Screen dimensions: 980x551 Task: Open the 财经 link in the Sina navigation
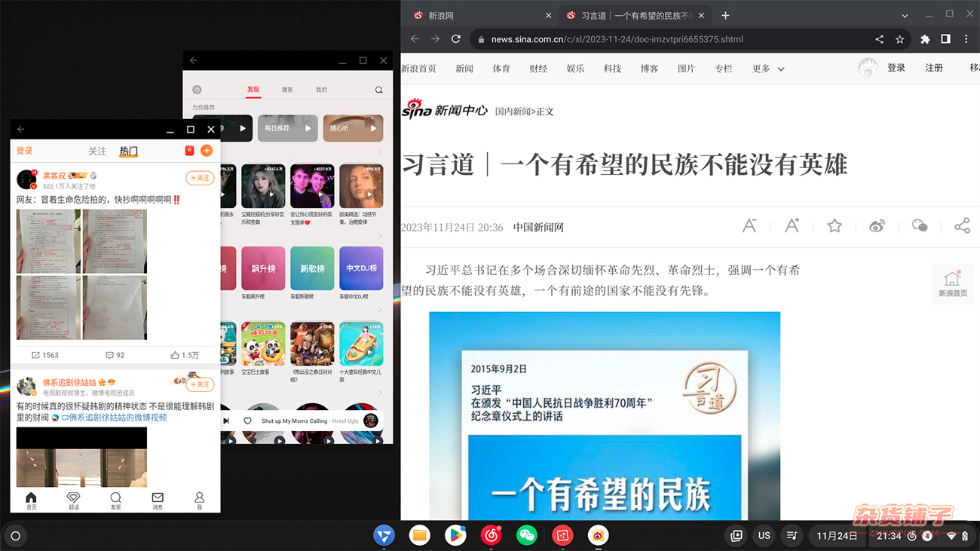coord(538,69)
